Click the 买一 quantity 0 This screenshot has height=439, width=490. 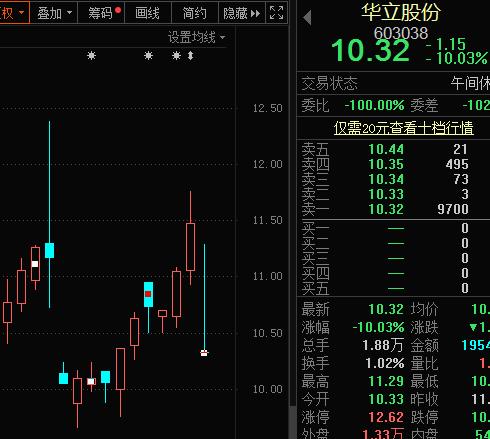coord(465,228)
